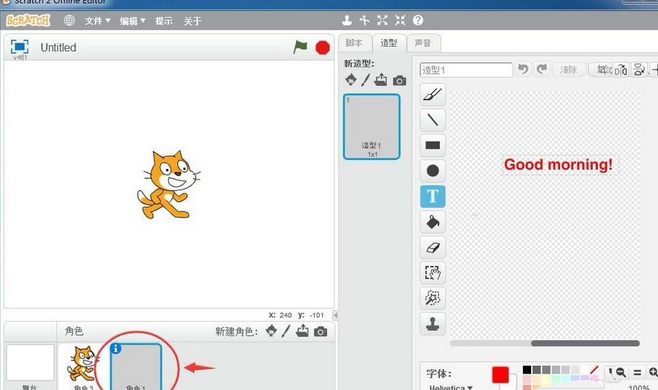
Task: Select the Line tool
Action: [433, 120]
